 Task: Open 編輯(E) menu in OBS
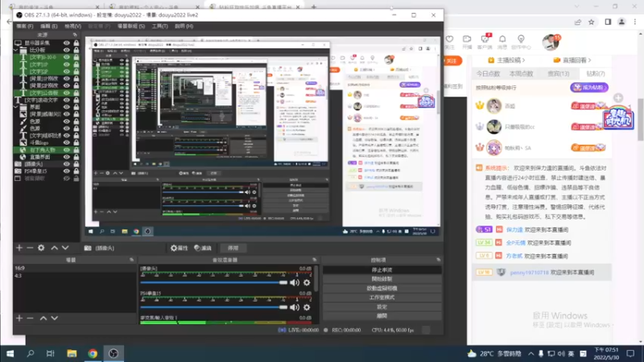[49, 26]
